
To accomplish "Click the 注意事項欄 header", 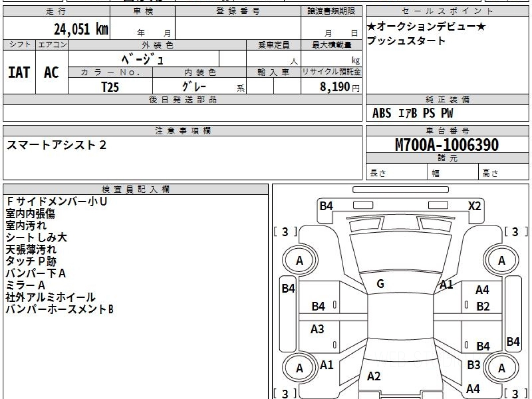I will pyautogui.click(x=183, y=131).
